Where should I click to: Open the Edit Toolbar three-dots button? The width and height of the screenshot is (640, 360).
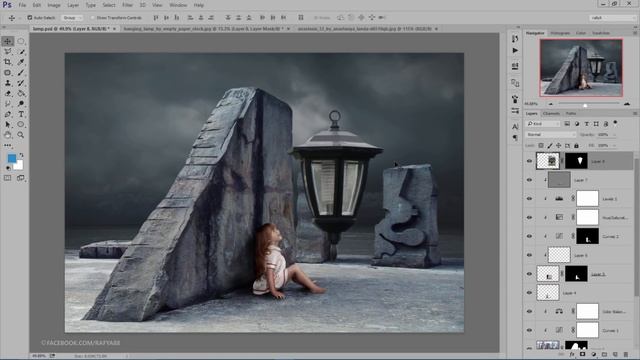(8, 145)
